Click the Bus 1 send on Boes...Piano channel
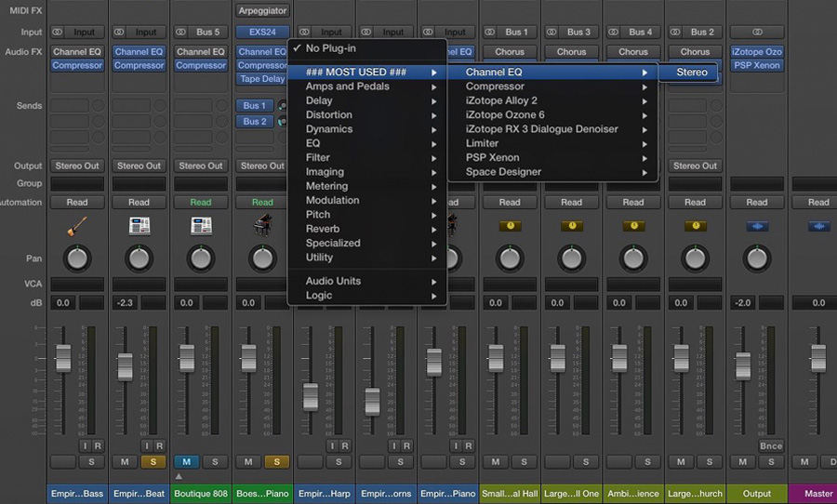837x504 pixels. [x=255, y=106]
